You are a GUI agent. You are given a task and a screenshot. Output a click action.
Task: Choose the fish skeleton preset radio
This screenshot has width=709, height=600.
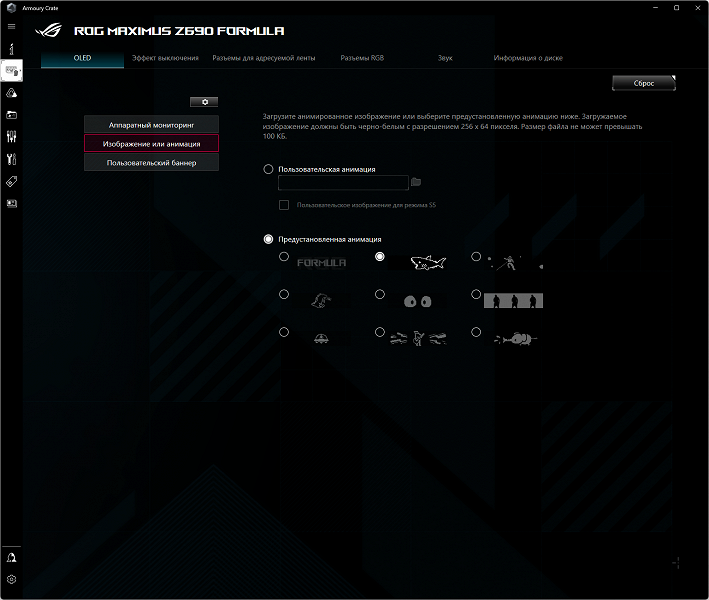tap(476, 332)
